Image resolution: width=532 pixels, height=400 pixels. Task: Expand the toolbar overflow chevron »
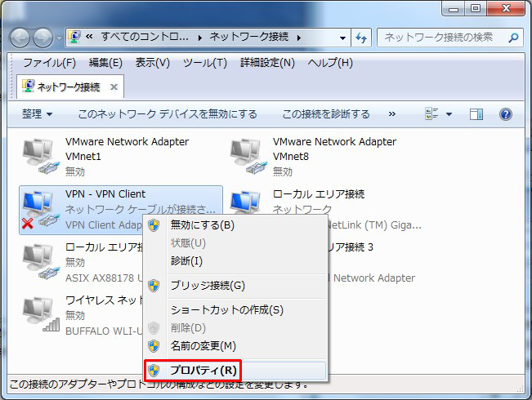pos(392,114)
